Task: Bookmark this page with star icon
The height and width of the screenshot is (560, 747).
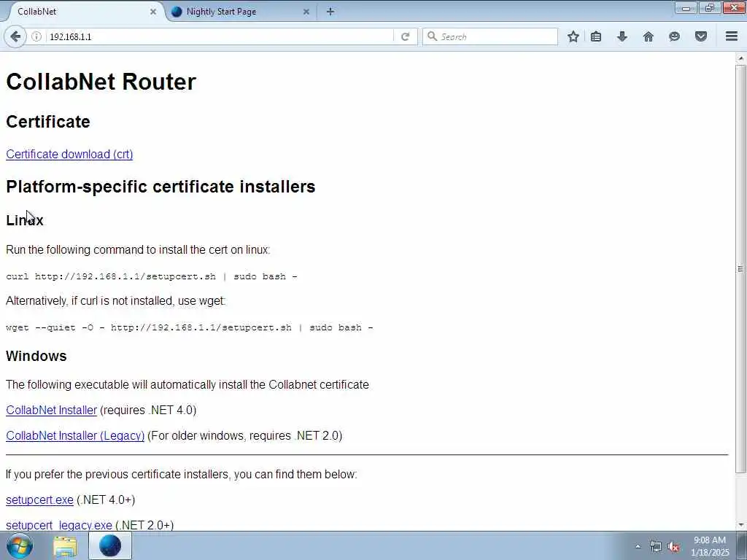Action: [x=573, y=36]
